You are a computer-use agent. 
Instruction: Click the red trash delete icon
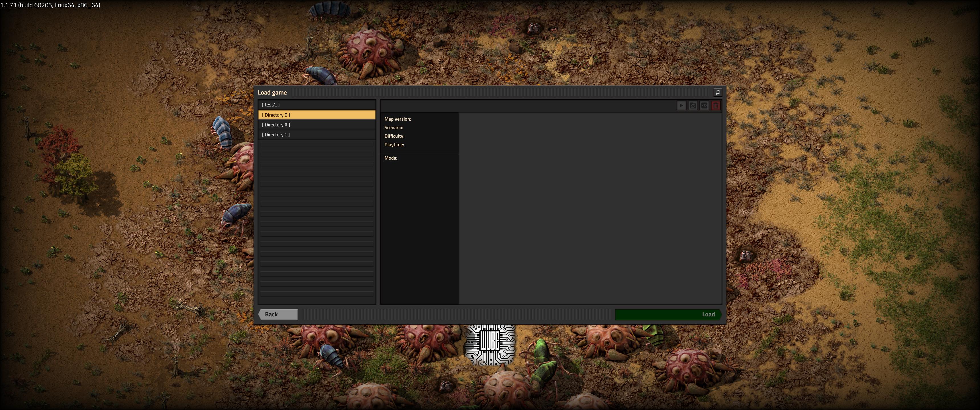coord(716,106)
